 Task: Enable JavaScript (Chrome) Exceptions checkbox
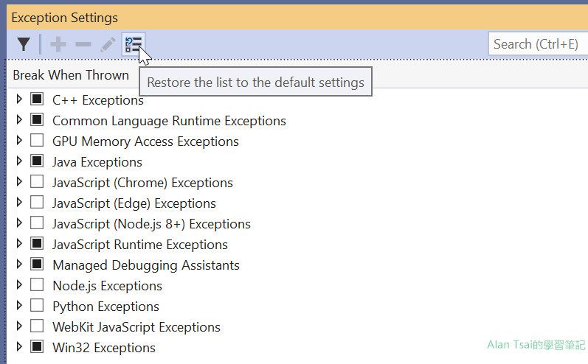click(37, 182)
